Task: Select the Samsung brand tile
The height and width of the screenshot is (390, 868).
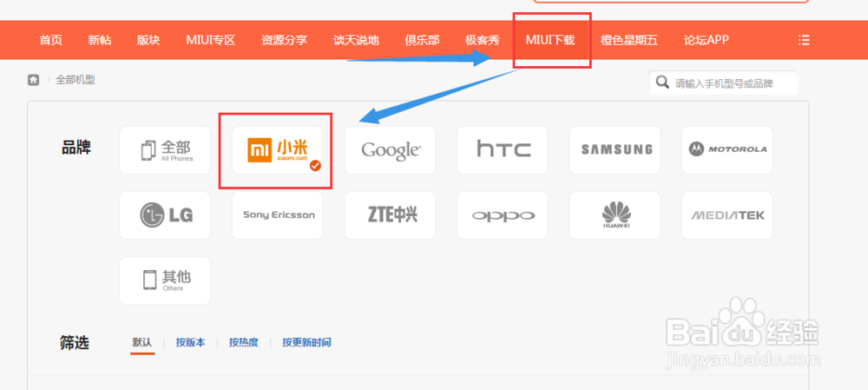Action: coord(615,150)
